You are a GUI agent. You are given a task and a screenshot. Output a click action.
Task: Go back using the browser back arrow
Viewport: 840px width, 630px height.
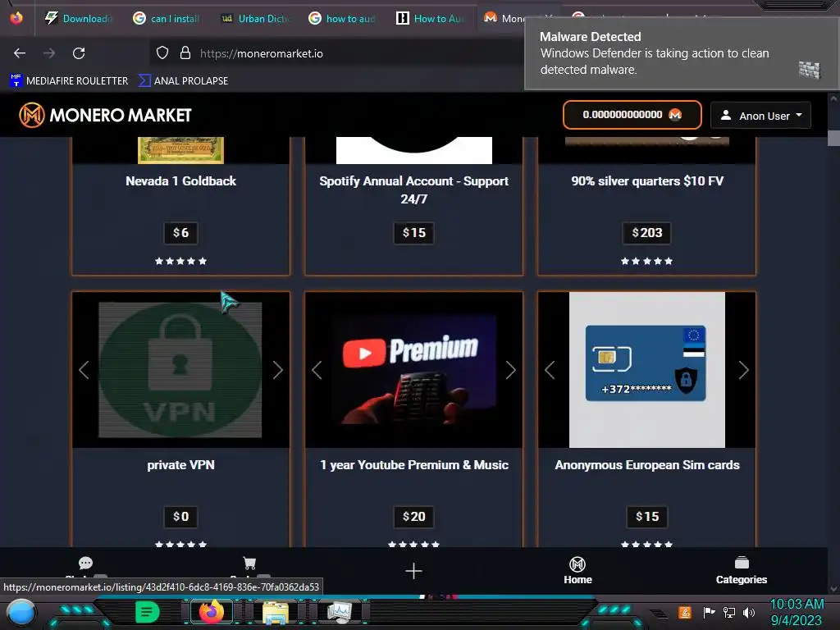pyautogui.click(x=20, y=53)
